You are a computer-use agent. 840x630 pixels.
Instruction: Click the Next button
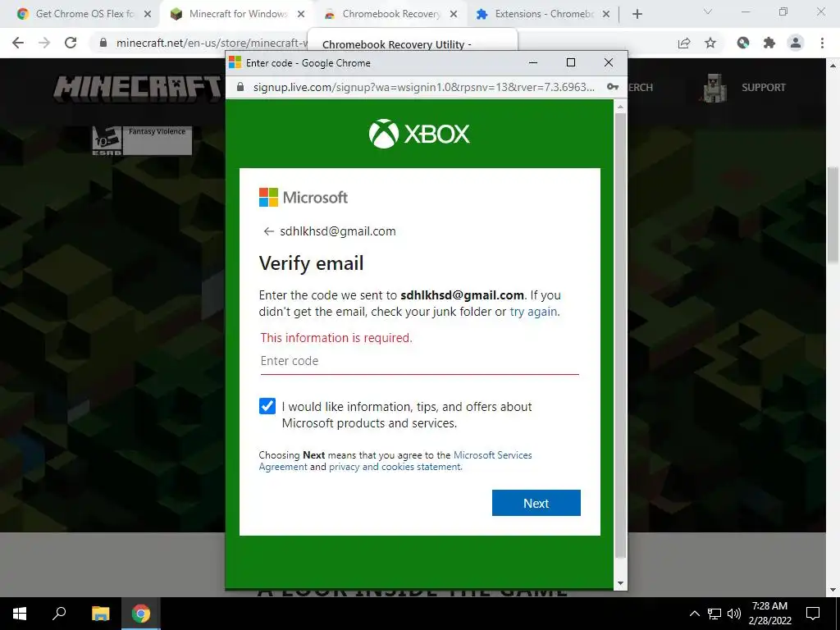536,503
